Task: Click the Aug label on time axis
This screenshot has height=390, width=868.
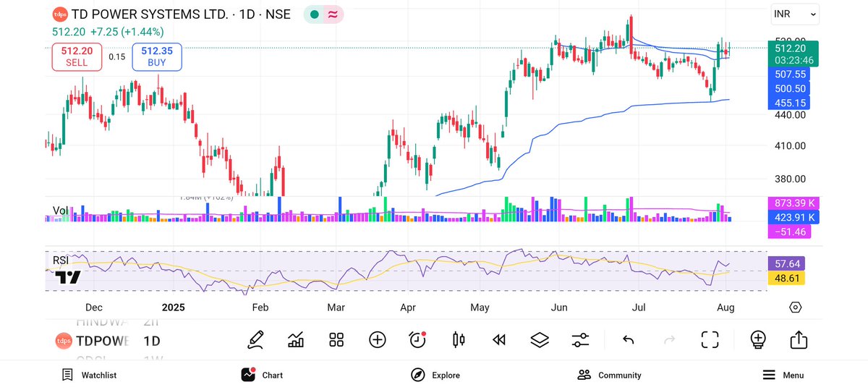Action: coord(726,308)
